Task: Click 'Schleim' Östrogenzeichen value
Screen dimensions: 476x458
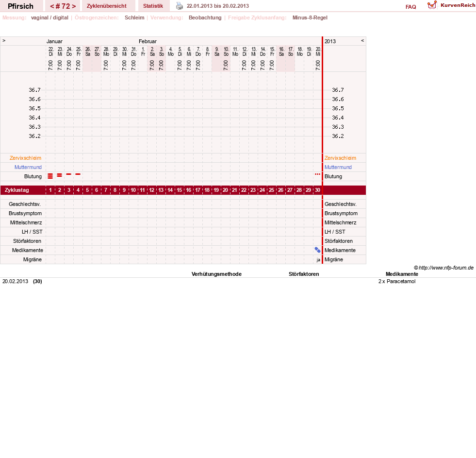Action: pyautogui.click(x=134, y=17)
